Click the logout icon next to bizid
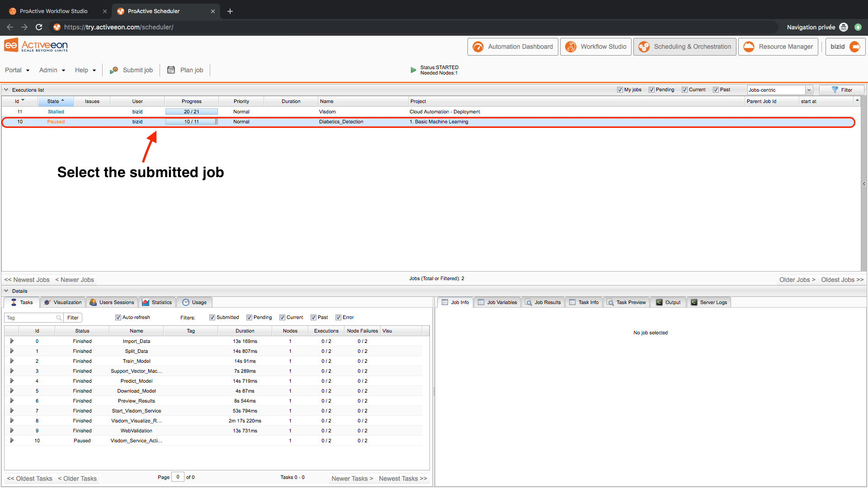The width and height of the screenshot is (868, 488). (x=855, y=47)
